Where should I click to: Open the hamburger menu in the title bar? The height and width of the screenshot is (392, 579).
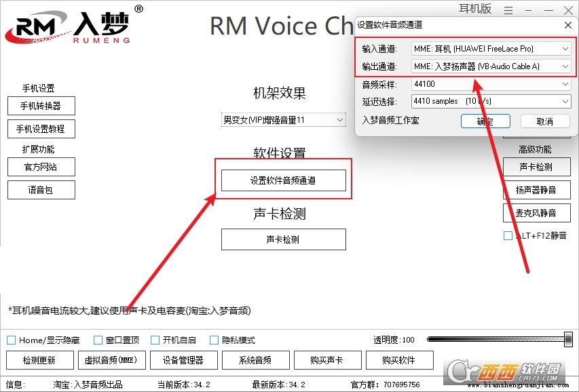point(508,11)
